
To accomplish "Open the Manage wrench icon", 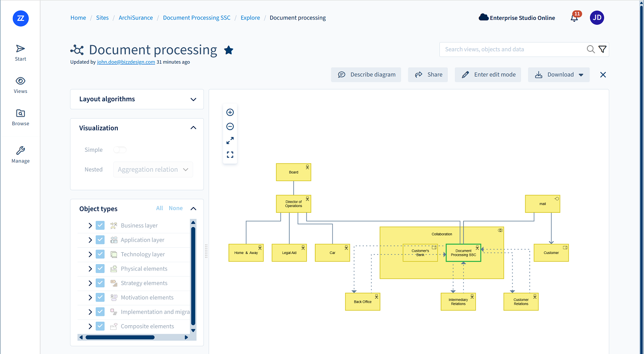I will 20,151.
